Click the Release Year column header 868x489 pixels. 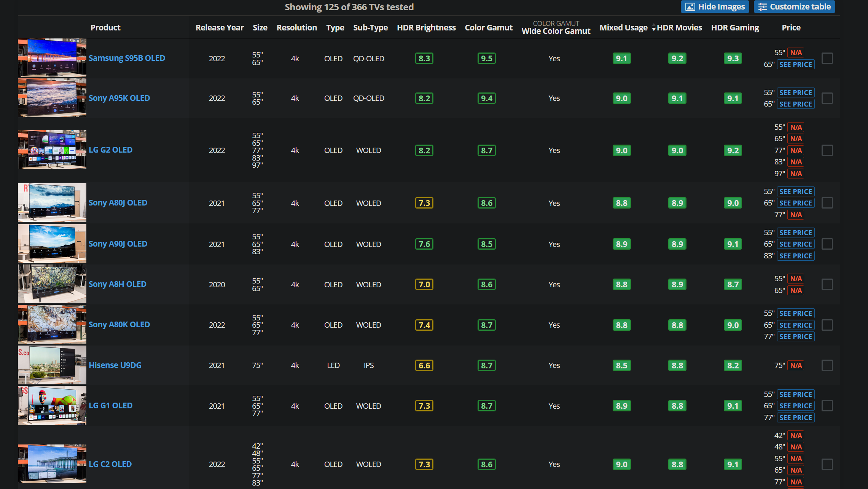(x=219, y=27)
